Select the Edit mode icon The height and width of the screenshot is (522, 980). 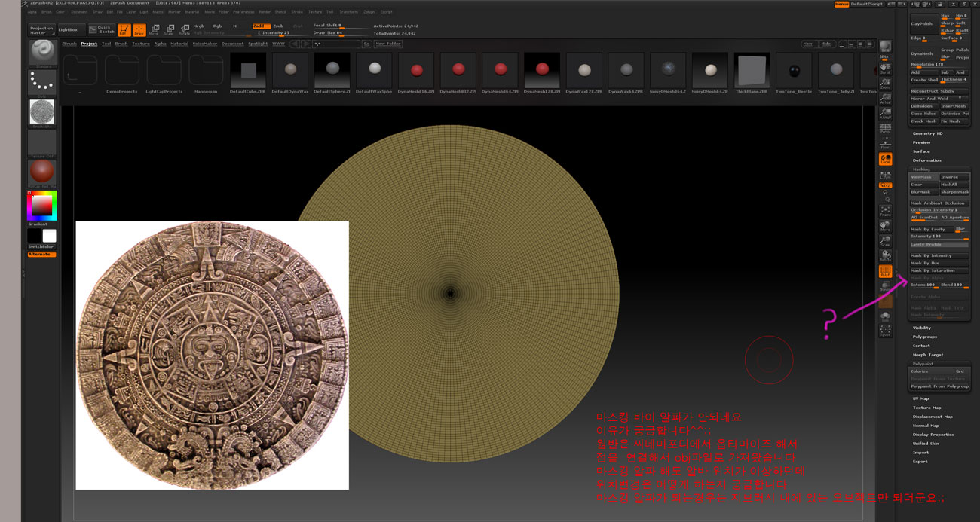[x=124, y=30]
